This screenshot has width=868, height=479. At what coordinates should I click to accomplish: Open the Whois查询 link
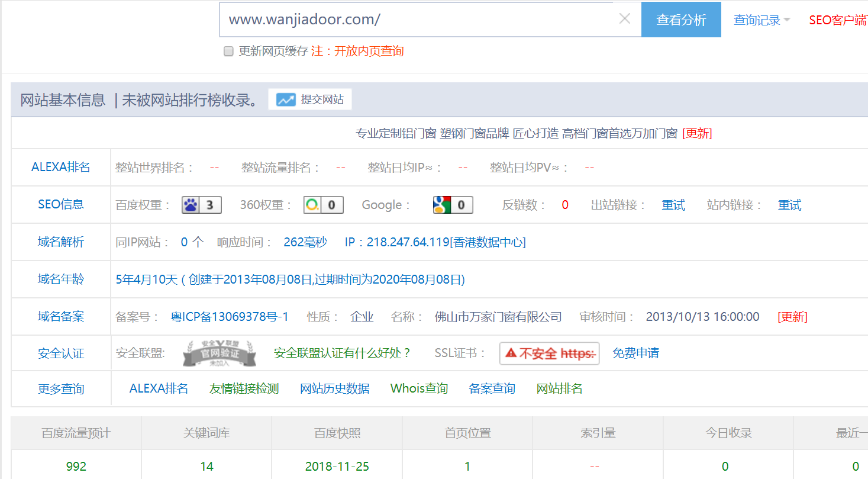pyautogui.click(x=419, y=388)
